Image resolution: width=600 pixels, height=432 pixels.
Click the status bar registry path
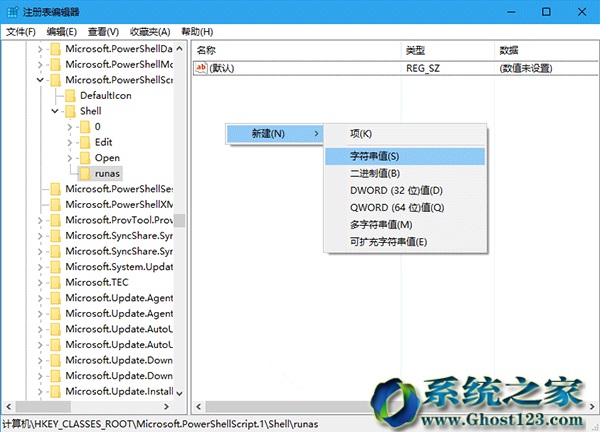pos(160,424)
